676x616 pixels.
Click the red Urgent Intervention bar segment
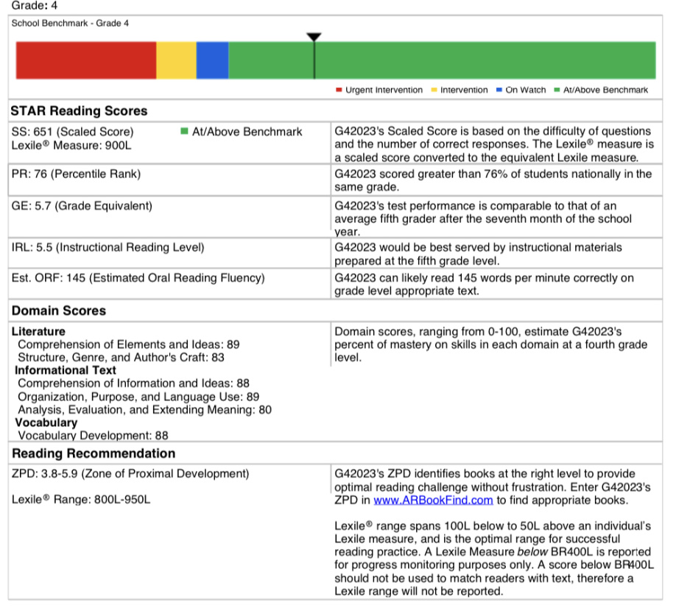click(86, 60)
